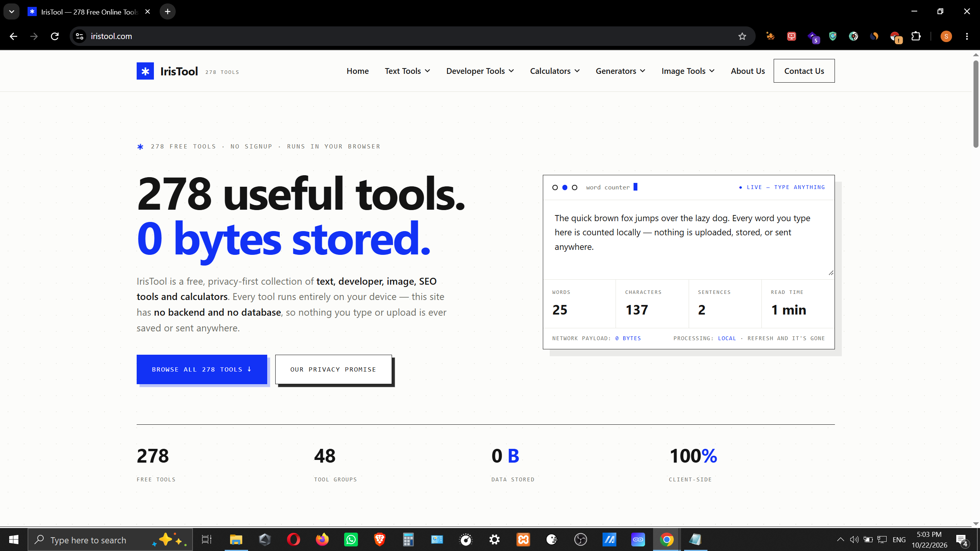Go back to the previous page
Screen dimensions: 980x551
point(13,36)
